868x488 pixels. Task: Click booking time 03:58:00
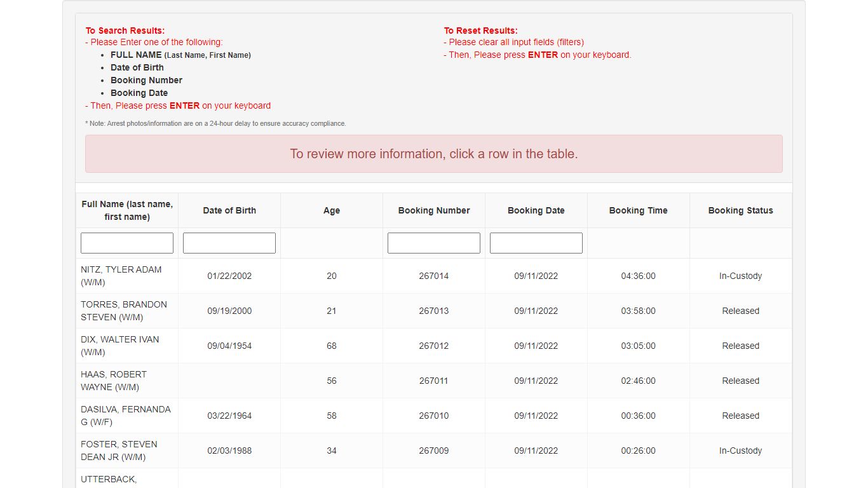(x=639, y=311)
